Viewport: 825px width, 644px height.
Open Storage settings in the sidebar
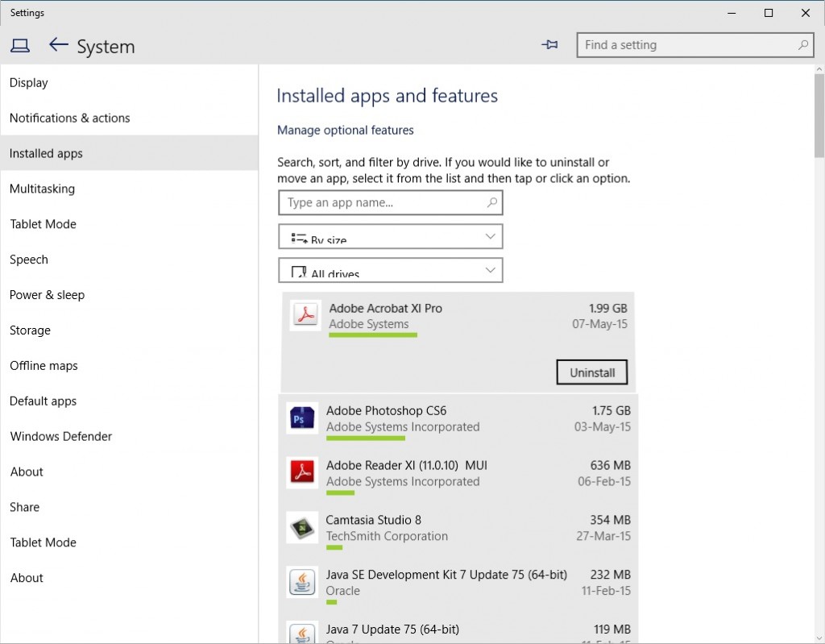point(130,330)
